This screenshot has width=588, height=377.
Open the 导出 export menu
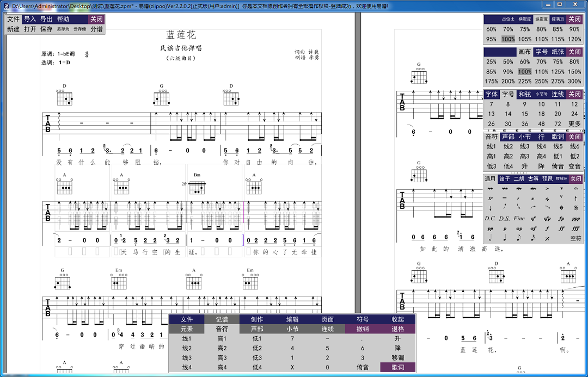(x=46, y=19)
